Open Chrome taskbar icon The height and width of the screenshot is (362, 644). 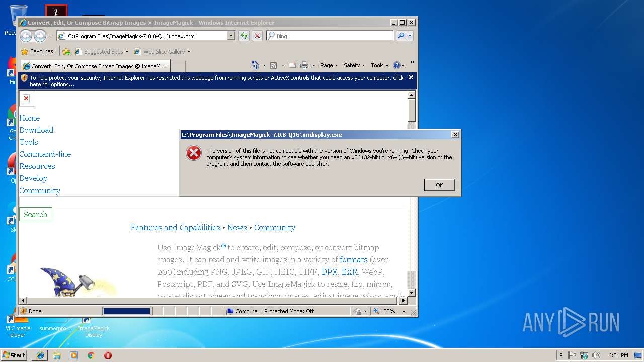(91, 355)
